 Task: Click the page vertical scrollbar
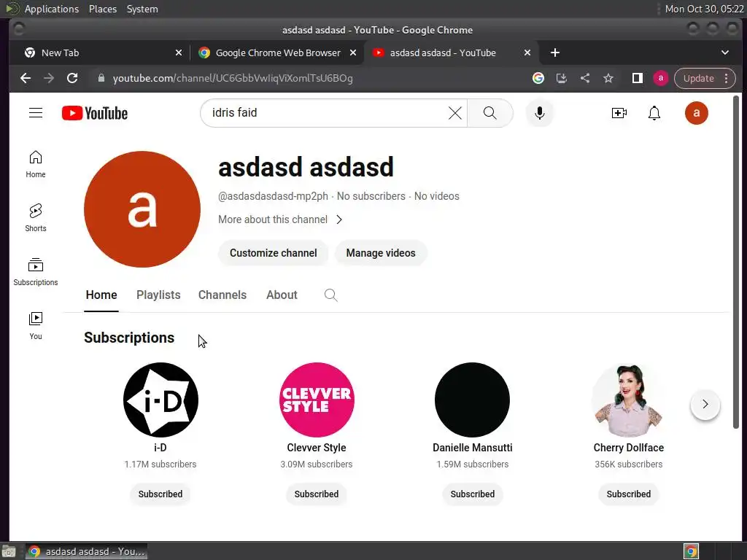pyautogui.click(x=736, y=262)
